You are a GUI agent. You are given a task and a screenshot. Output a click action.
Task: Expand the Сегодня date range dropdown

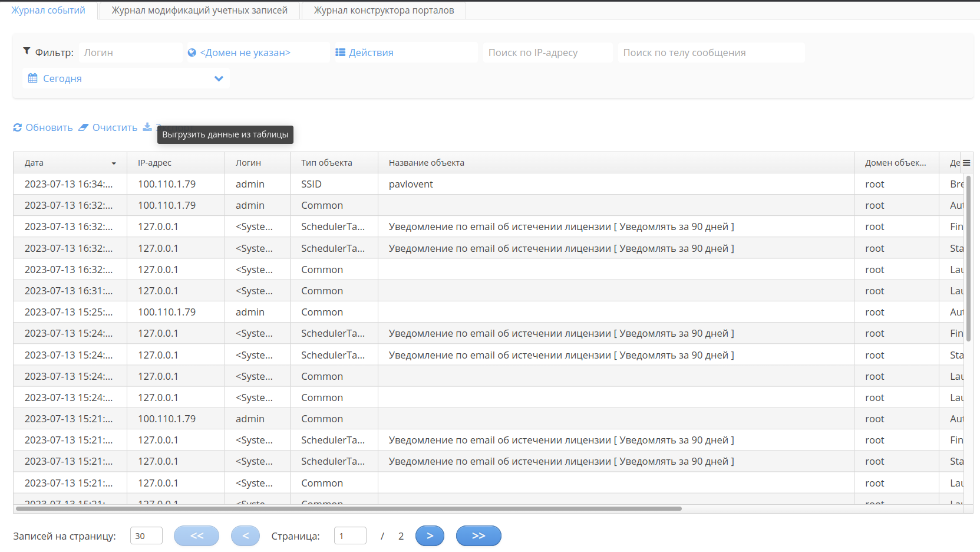point(219,78)
